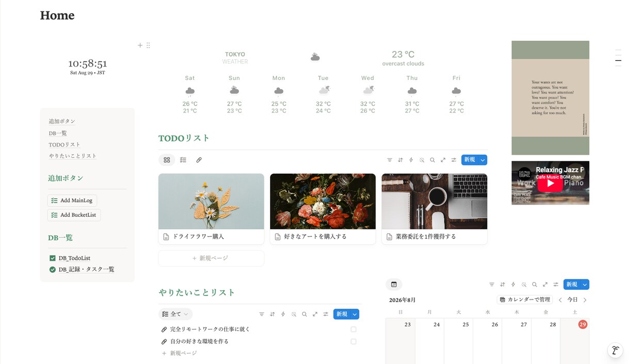
Task: Jump to 今日 in the calendar
Action: click(573, 300)
